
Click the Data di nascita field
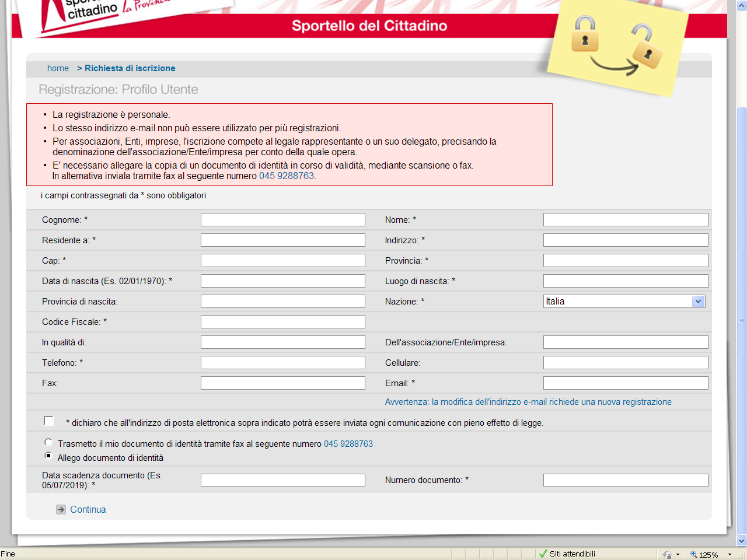coord(283,281)
